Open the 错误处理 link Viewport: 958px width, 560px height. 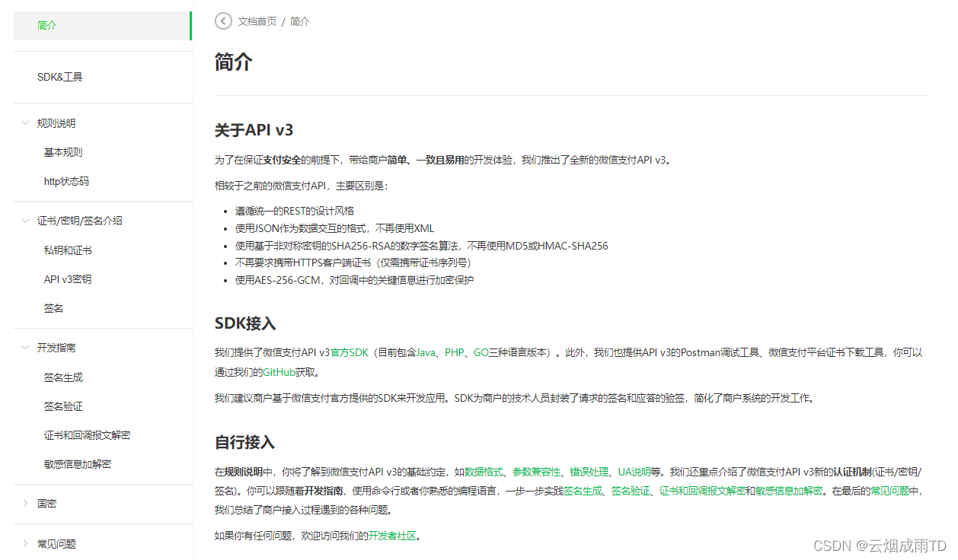[x=589, y=471]
